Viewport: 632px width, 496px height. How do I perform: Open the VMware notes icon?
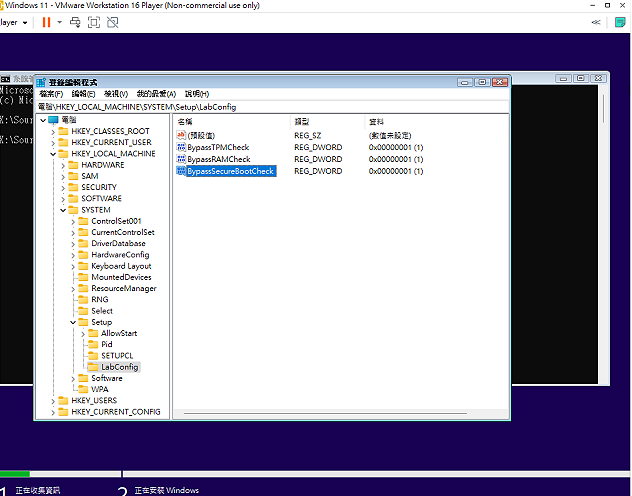click(620, 22)
